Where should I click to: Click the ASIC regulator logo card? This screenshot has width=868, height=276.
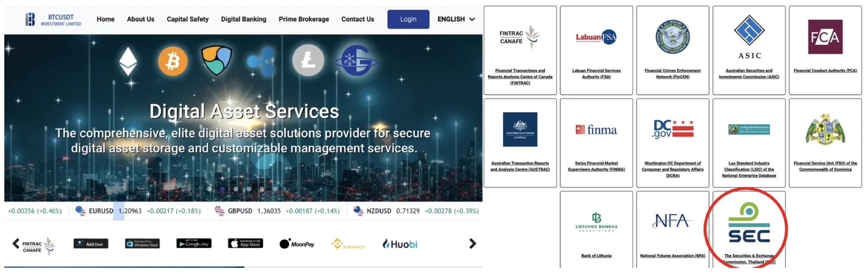[x=749, y=50]
